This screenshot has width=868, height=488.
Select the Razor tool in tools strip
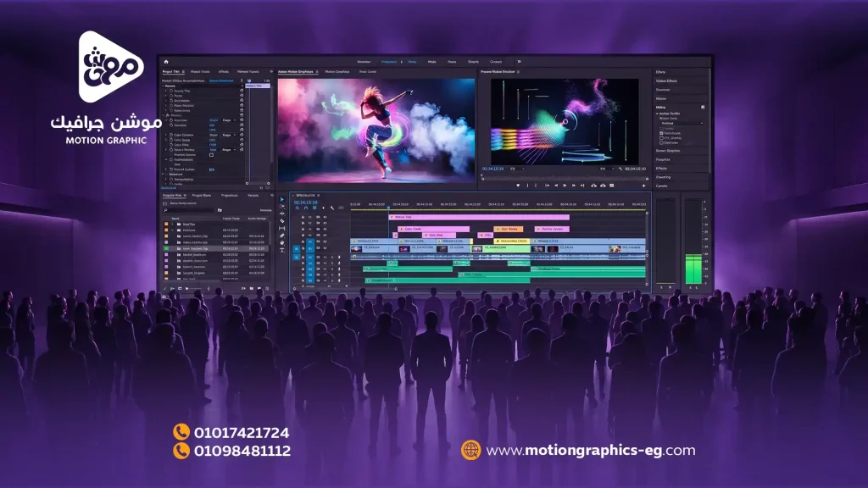point(281,221)
